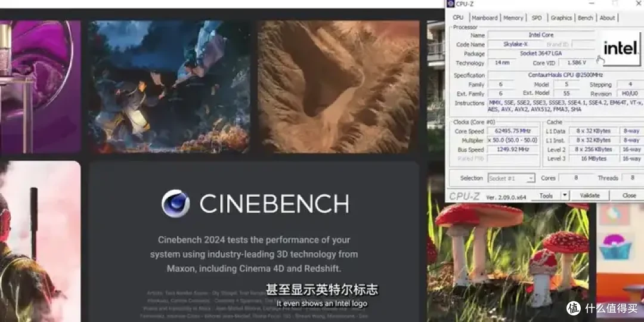Switch to the Bench tab
644x322 pixels.
click(x=586, y=18)
